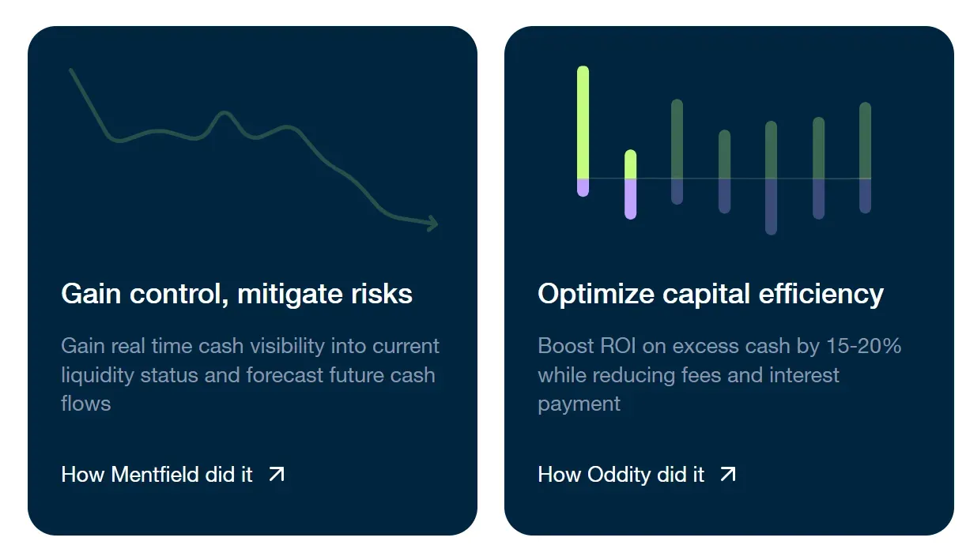Click the arrow icon beside How Mentfield did it

click(276, 474)
